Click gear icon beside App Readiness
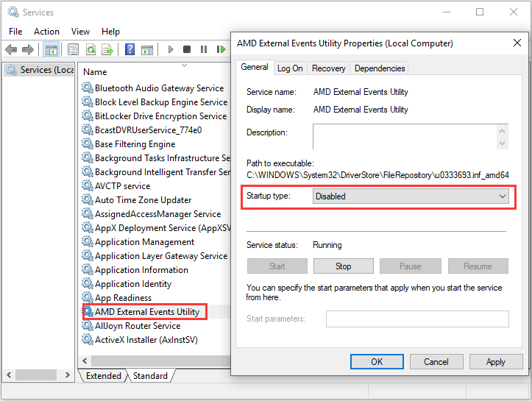This screenshot has height=401, width=532. point(88,297)
